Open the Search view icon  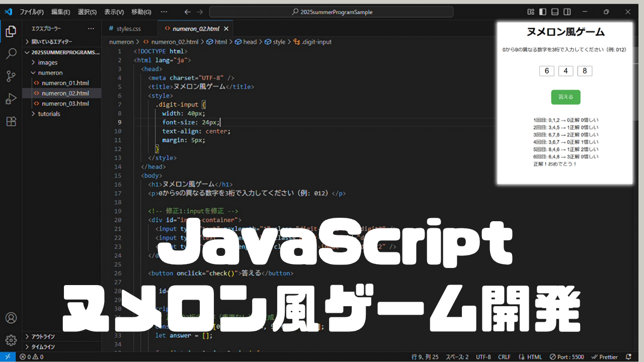click(x=11, y=54)
